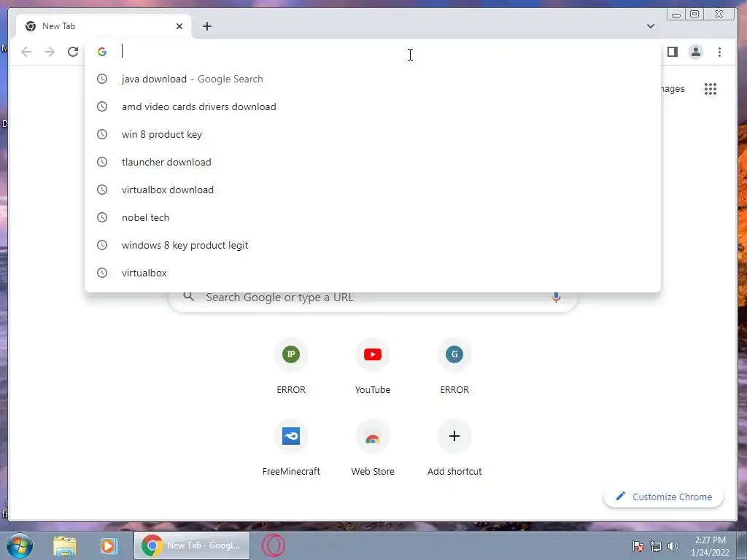Click Add shortcut plus tile
This screenshot has height=560, width=747.
pyautogui.click(x=454, y=448)
